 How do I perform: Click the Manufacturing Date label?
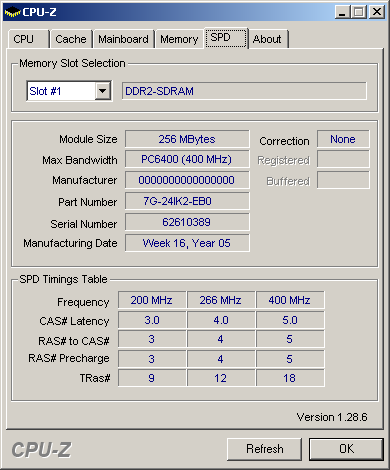coord(70,243)
